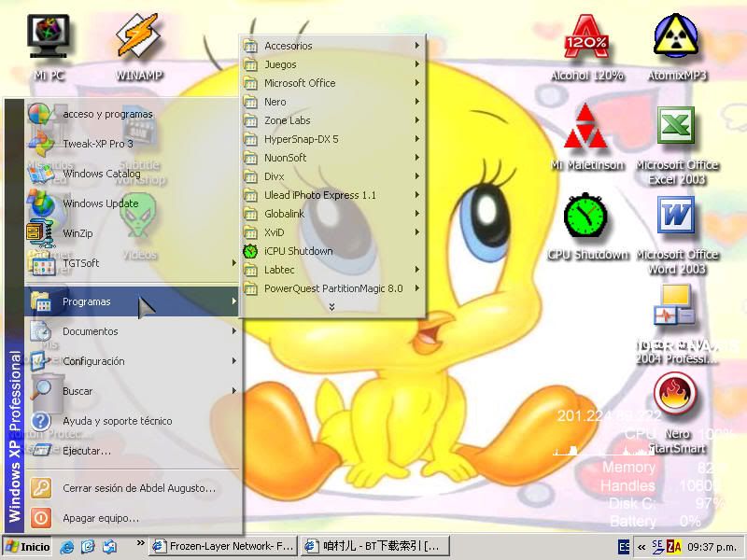Viewport: 747px width, 560px height.
Task: Launch the Nero StartSmart desktop icon
Action: click(675, 394)
